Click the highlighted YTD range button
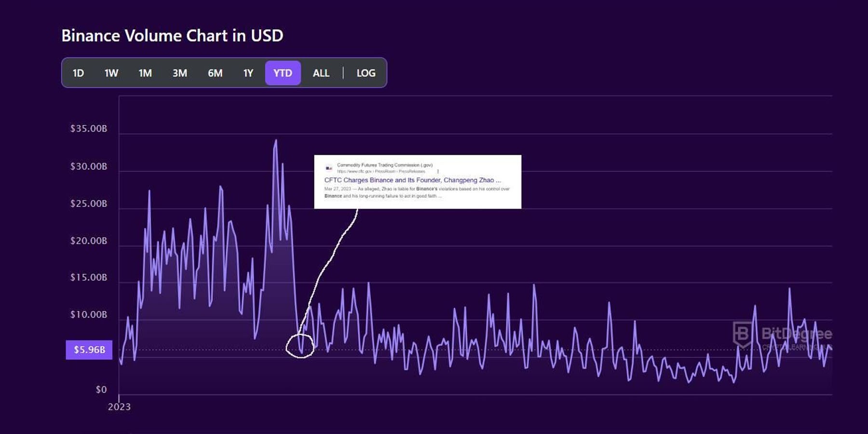The image size is (868, 434). [x=283, y=73]
